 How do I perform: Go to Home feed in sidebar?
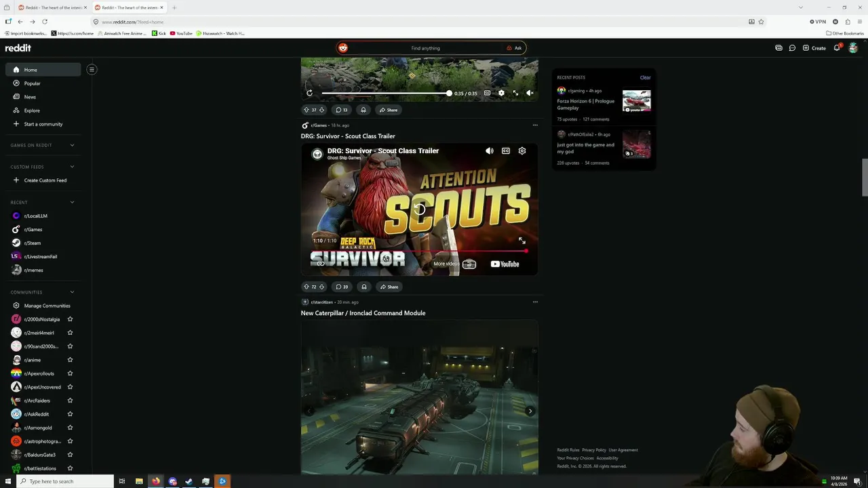(x=43, y=69)
